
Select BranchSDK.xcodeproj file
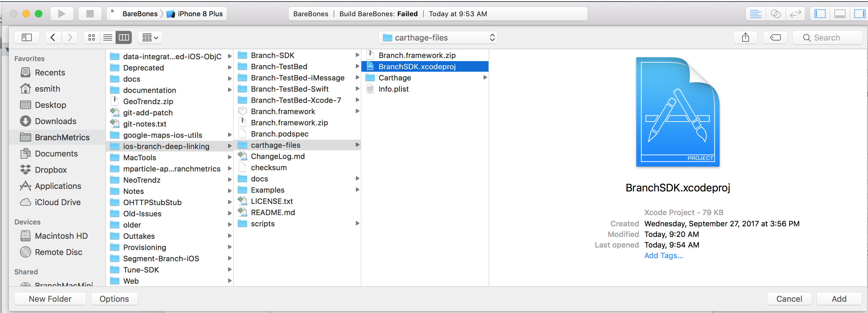(x=425, y=66)
